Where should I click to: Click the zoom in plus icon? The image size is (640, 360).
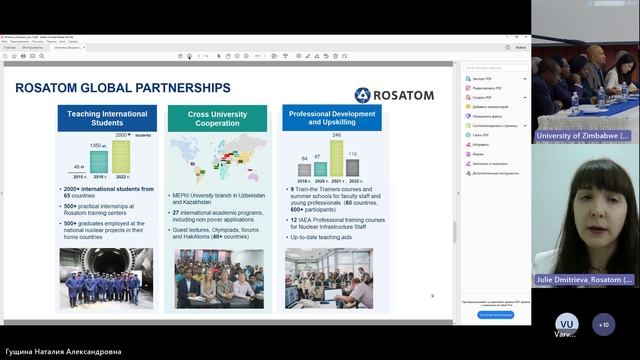coord(247,56)
